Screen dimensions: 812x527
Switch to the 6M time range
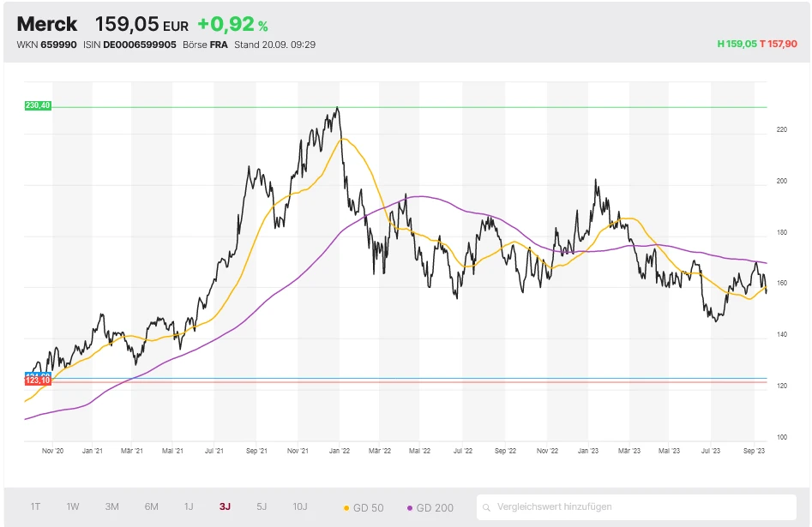151,506
